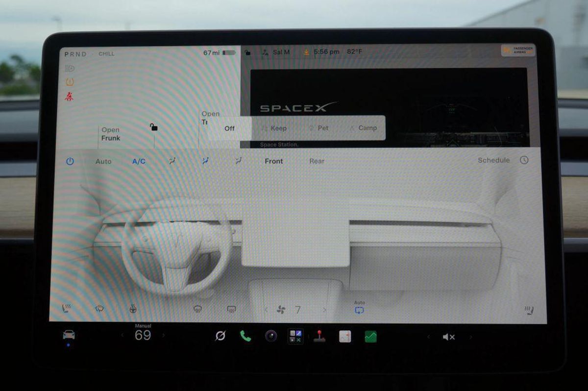The image size is (588, 391).
Task: Raise volume with right chevron
Action: [x=471, y=337]
